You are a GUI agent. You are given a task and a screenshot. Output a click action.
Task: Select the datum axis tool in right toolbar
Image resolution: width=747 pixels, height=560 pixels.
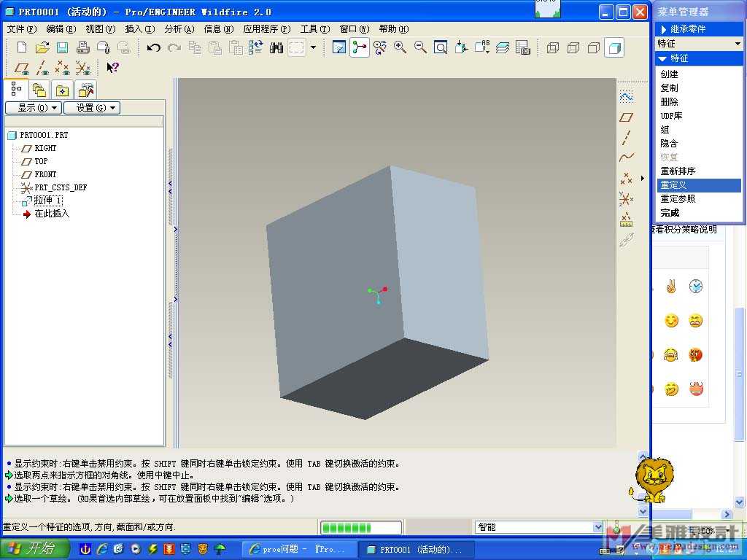click(626, 137)
